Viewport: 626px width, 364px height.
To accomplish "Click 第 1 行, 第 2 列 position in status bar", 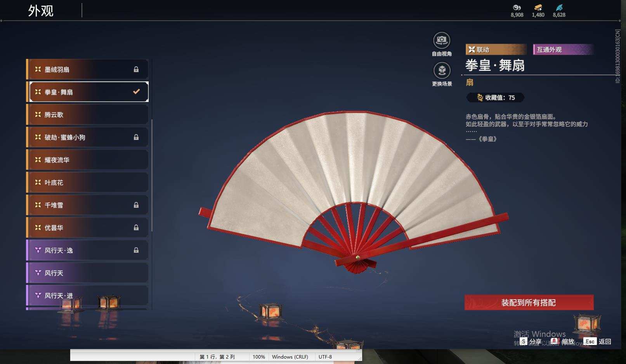I will coord(217,357).
